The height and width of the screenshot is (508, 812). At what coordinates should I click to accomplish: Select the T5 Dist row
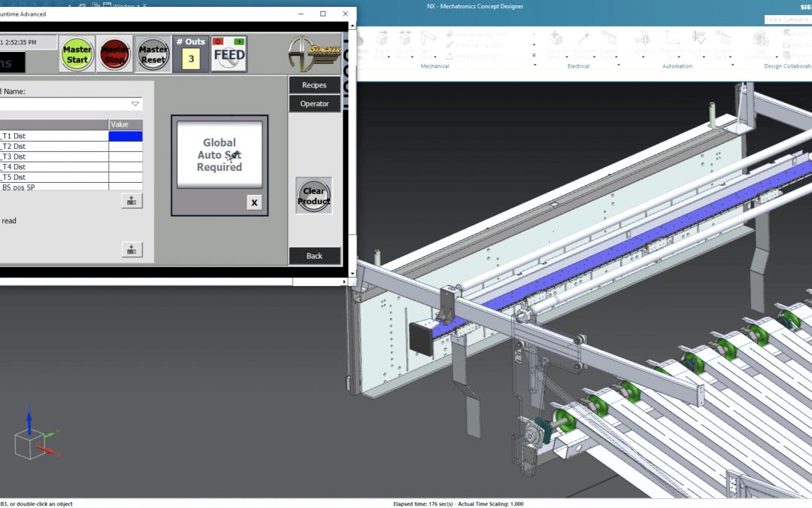pyautogui.click(x=71, y=177)
